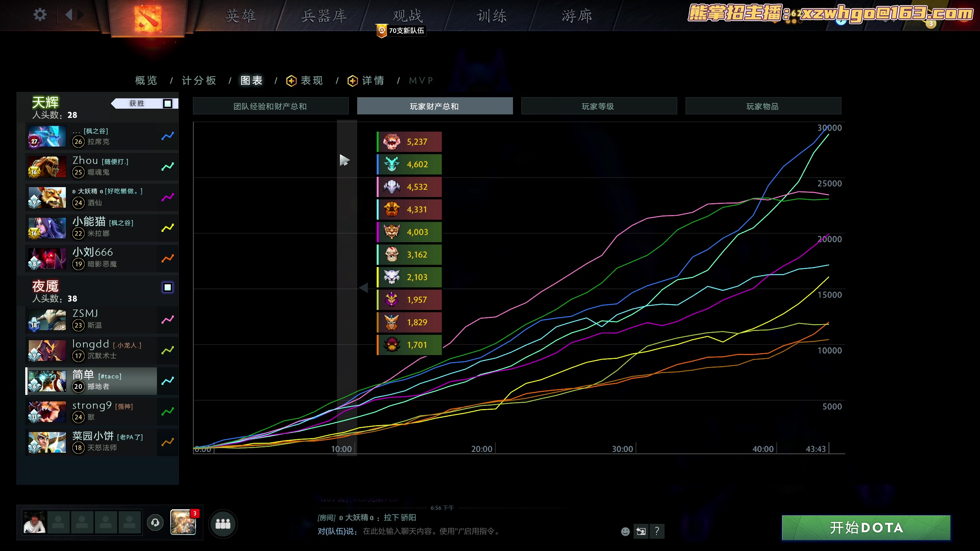
Task: Open the 观战 menu at the top
Action: pos(406,16)
